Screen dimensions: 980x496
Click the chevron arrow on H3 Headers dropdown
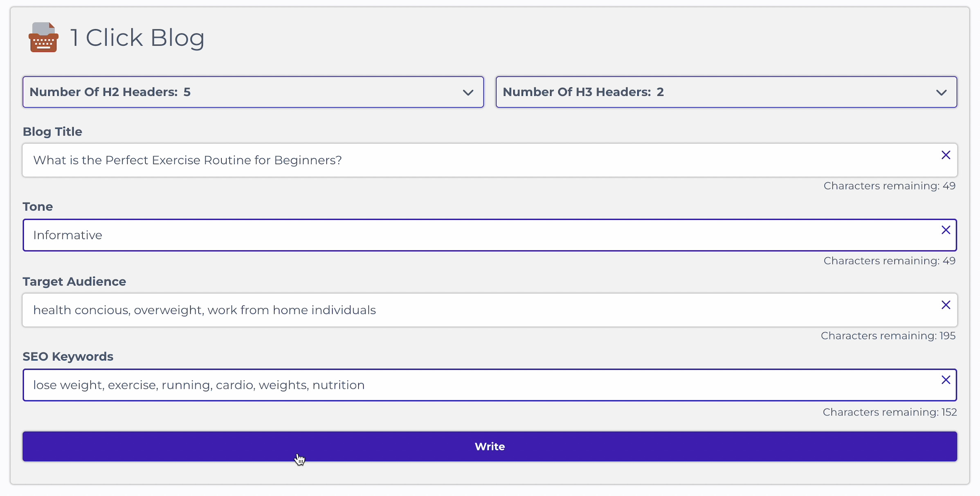(x=941, y=92)
